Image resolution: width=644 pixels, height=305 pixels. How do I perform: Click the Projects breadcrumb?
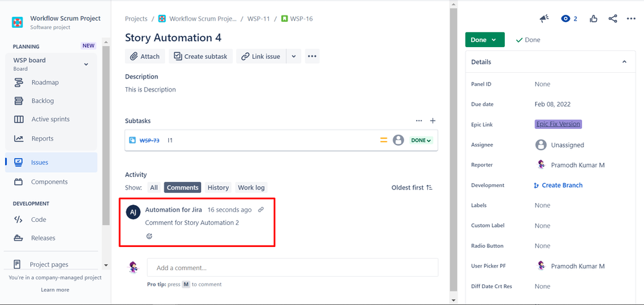pyautogui.click(x=136, y=19)
